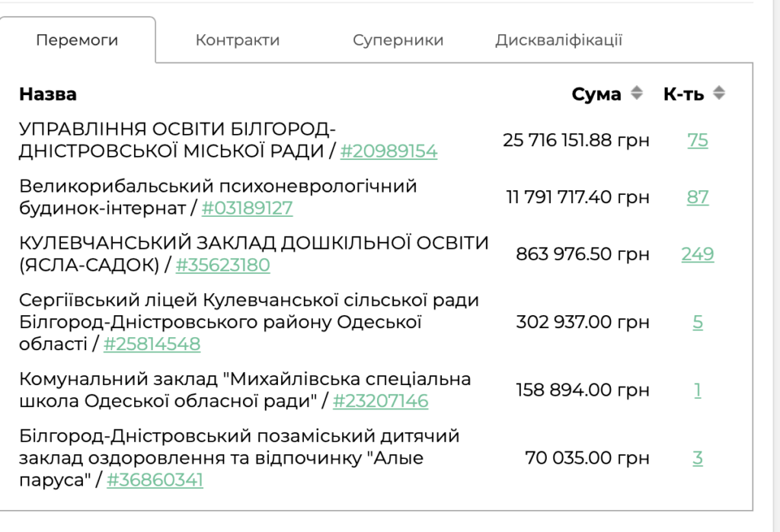This screenshot has height=532, width=780.
Task: Sort table by Сума column arrows
Action: point(637,94)
